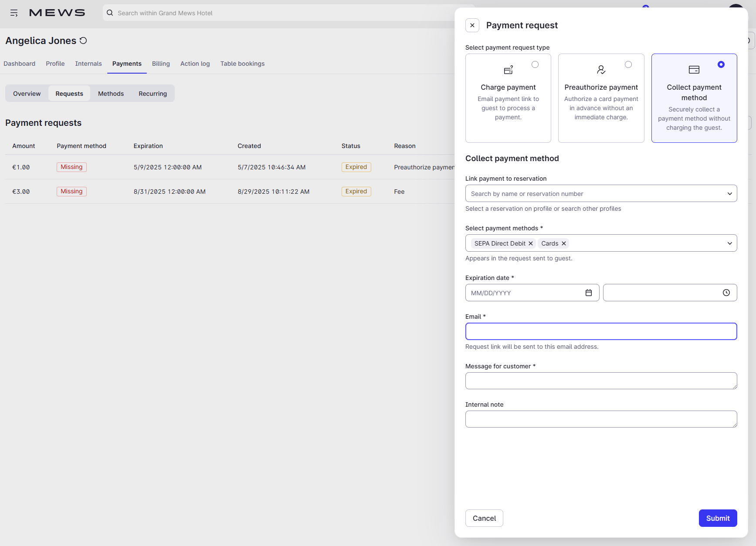
Task: Click the Mews logo
Action: click(x=57, y=13)
